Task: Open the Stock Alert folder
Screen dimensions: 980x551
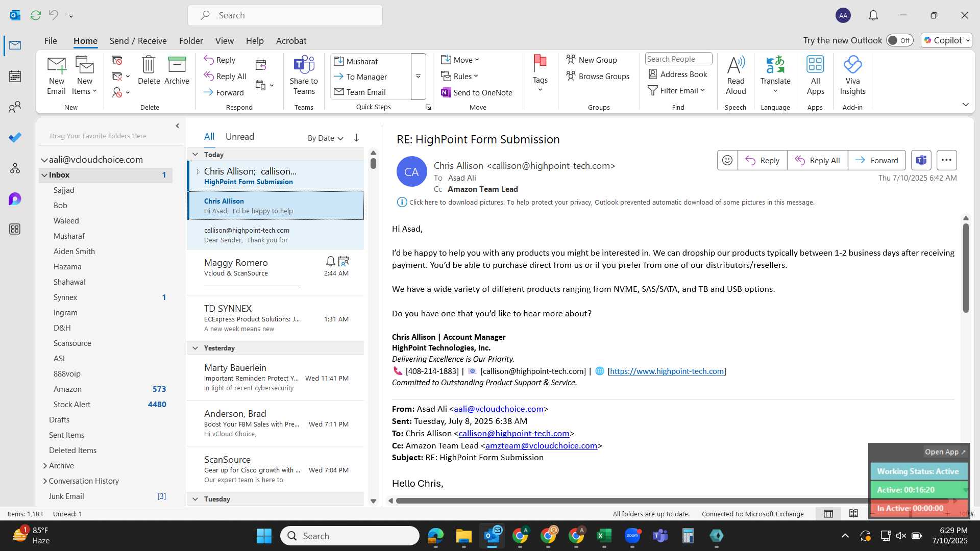Action: 106,405
